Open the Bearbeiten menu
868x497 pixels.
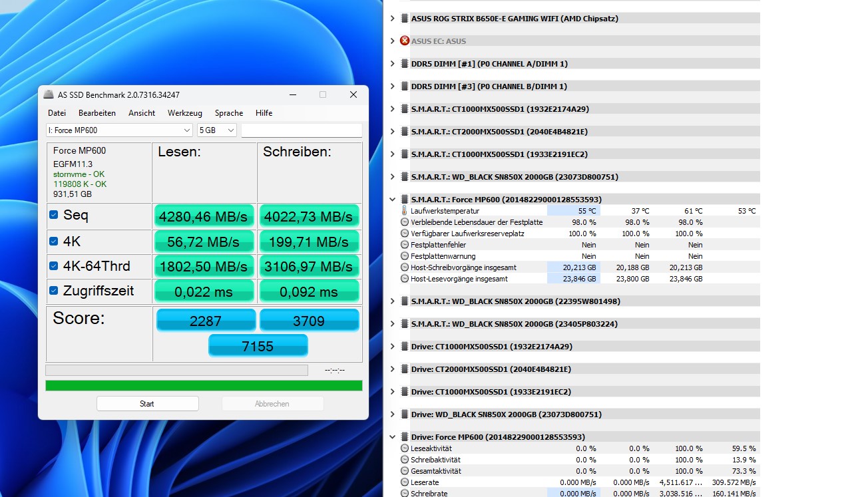point(97,113)
